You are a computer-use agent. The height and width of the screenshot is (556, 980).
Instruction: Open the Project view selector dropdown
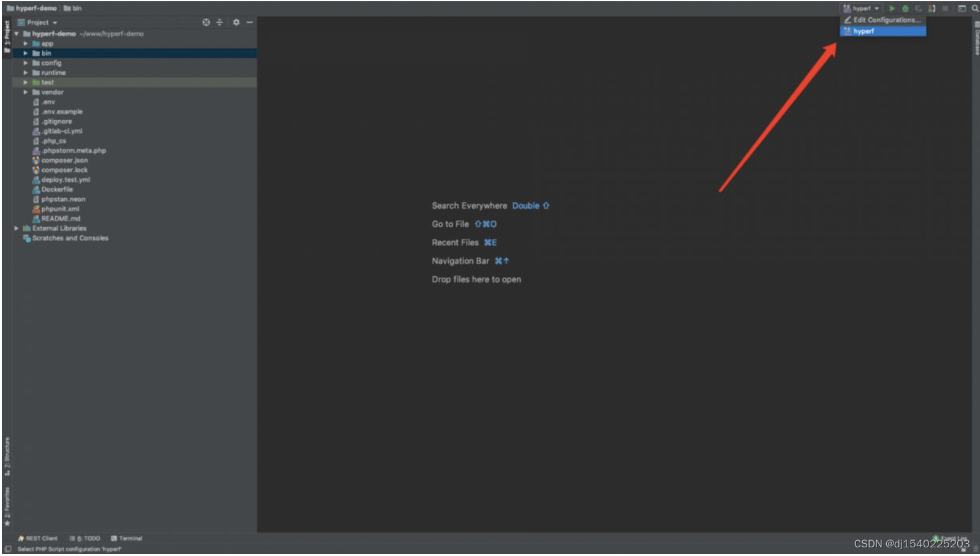tap(37, 22)
